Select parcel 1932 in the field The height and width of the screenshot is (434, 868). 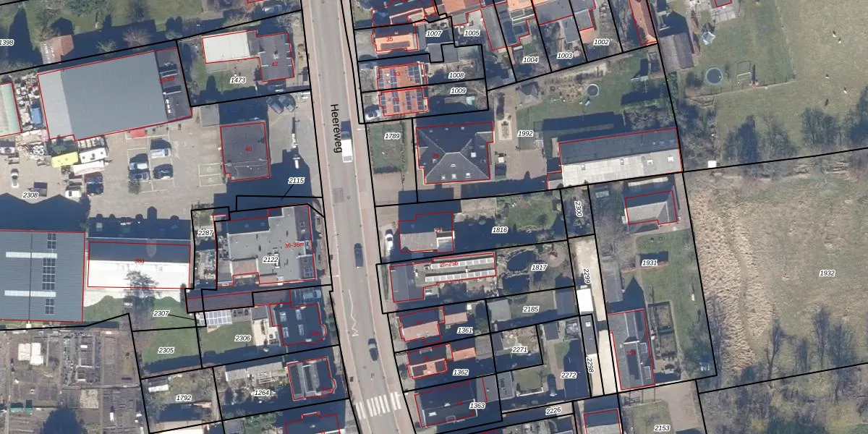coord(827,273)
